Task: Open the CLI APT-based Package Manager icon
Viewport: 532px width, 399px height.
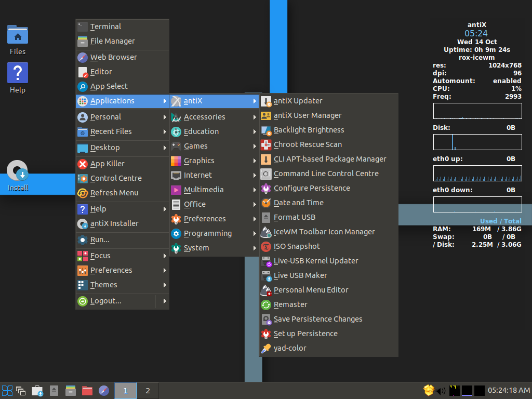Action: [x=266, y=159]
